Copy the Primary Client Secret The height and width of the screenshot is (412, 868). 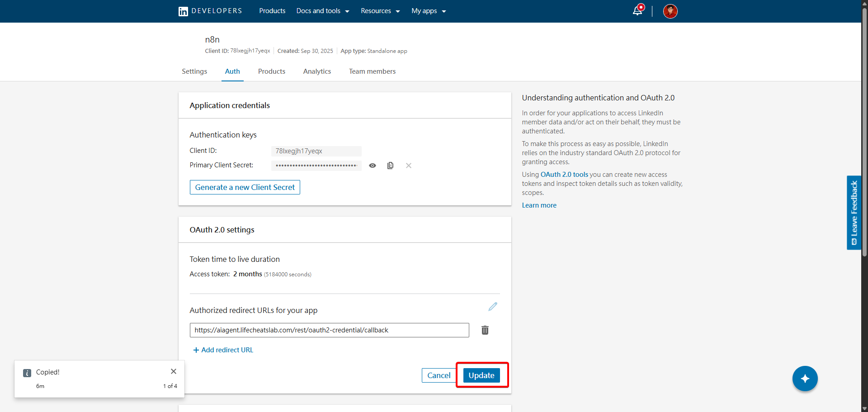point(390,166)
